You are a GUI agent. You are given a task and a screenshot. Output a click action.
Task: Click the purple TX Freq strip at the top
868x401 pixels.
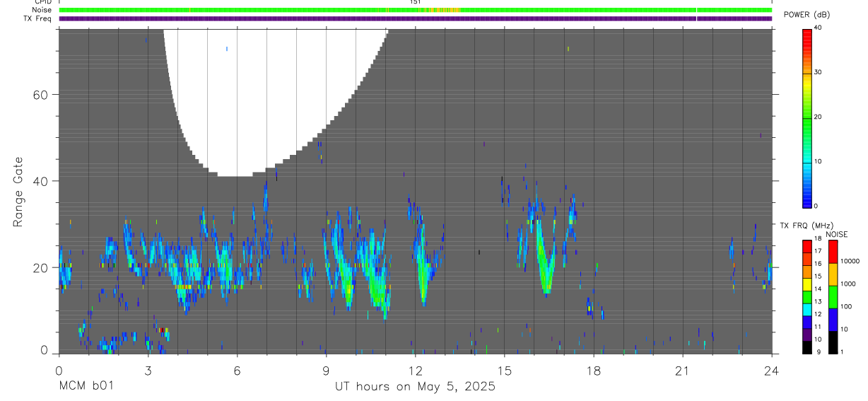click(x=415, y=18)
